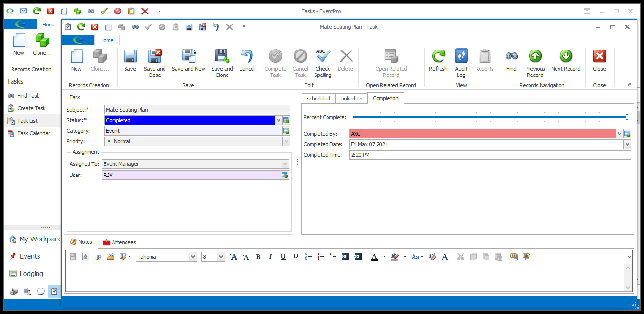Toggle numbered list in the notes toolbar
The width and height of the screenshot is (644, 314).
coord(321,257)
